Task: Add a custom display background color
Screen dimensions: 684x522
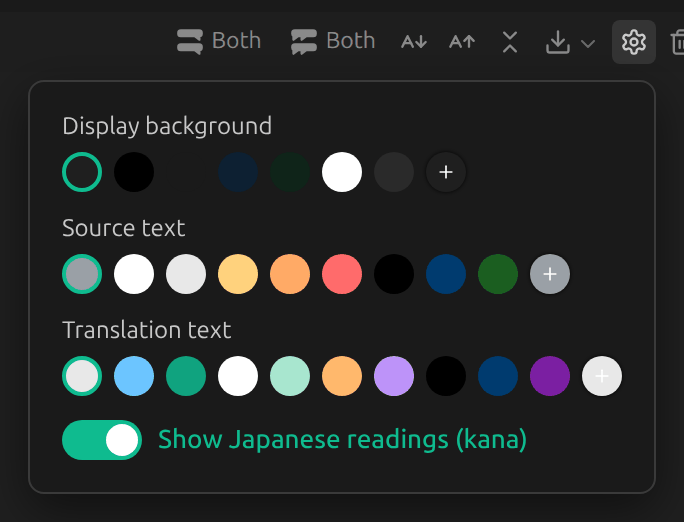Action: coord(445,172)
